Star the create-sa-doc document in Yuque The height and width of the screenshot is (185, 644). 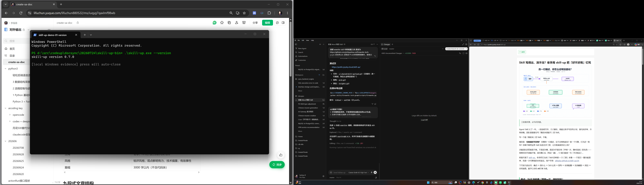[222, 23]
